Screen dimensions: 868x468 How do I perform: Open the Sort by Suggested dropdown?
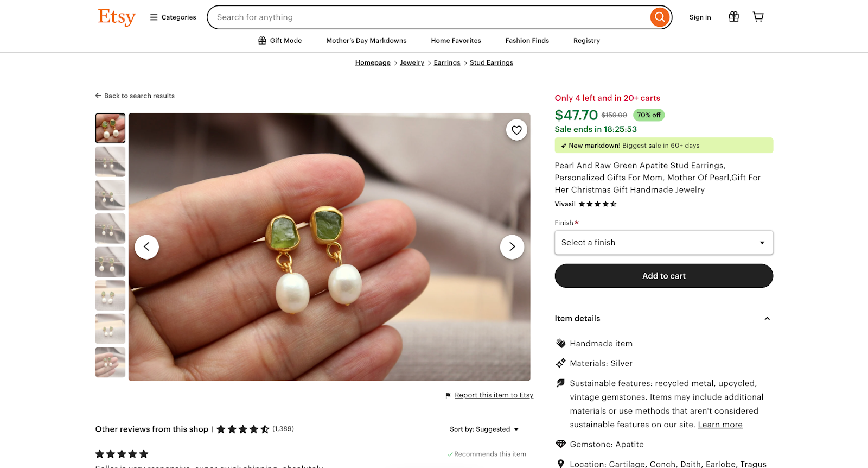point(483,429)
